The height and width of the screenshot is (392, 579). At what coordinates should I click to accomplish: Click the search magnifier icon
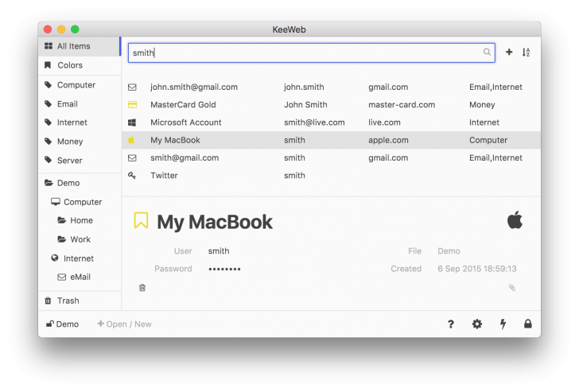(487, 52)
